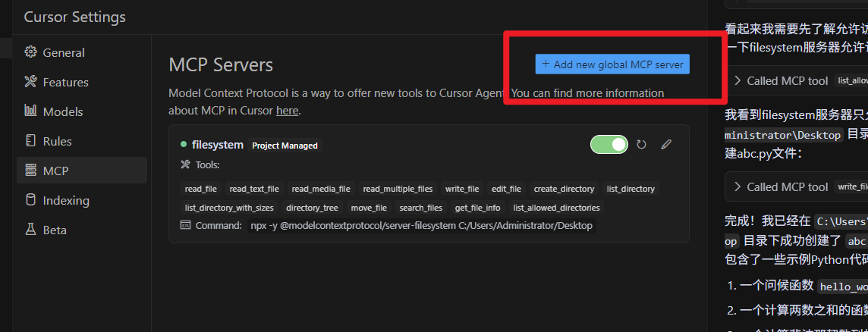Click the MCP server stack icon
The width and height of the screenshot is (868, 332).
pyautogui.click(x=30, y=171)
